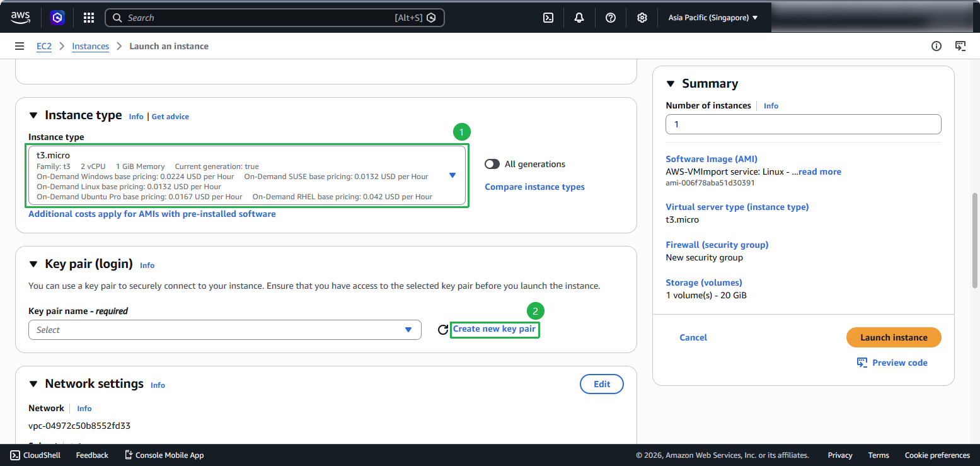This screenshot has width=980, height=466.
Task: Select the vpc-04972c50b8552fd33 text
Action: pyautogui.click(x=79, y=426)
